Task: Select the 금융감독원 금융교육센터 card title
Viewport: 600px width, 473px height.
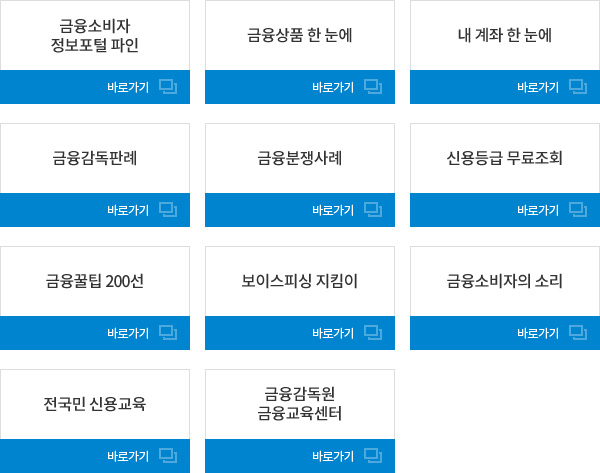Action: tap(300, 403)
